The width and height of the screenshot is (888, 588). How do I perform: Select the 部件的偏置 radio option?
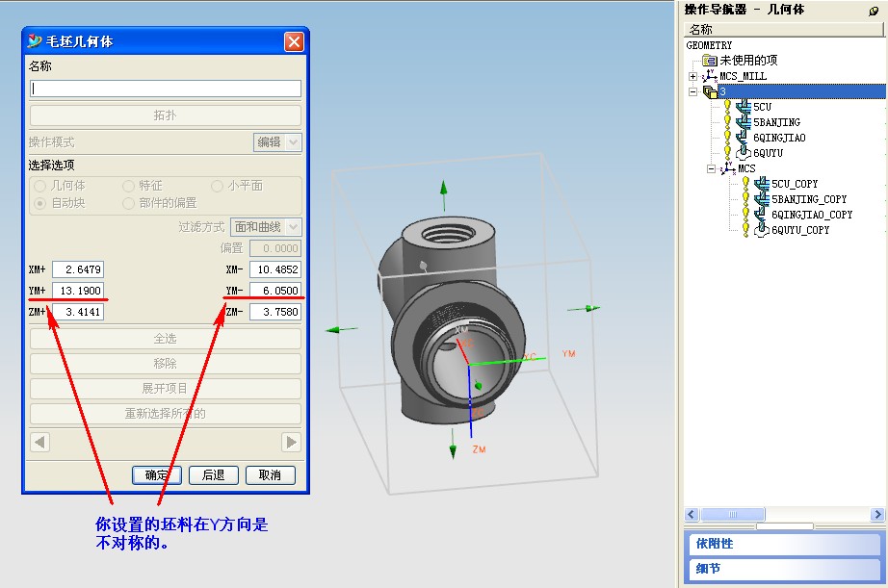pyautogui.click(x=128, y=203)
